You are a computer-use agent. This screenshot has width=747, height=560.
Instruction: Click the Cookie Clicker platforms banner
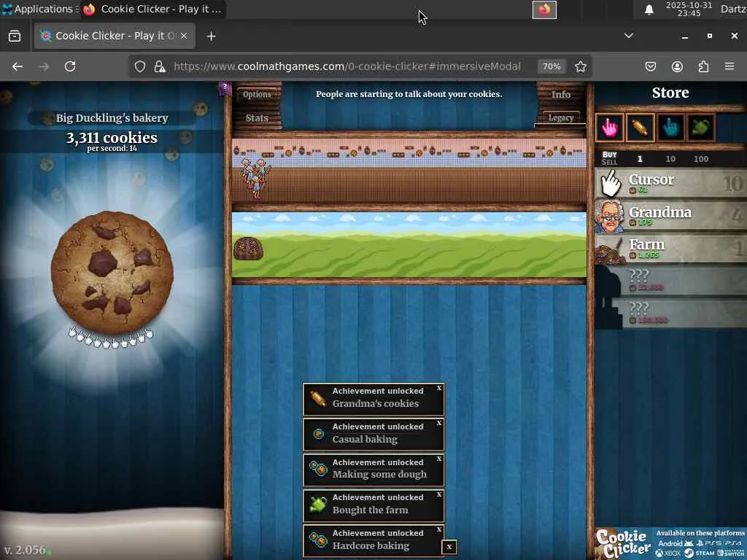[x=670, y=543]
